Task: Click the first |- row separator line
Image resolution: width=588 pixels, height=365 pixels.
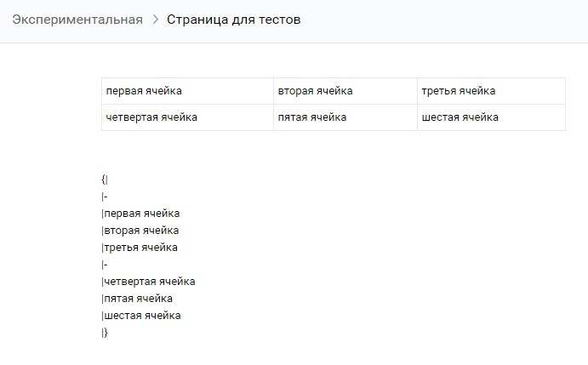Action: (x=105, y=197)
